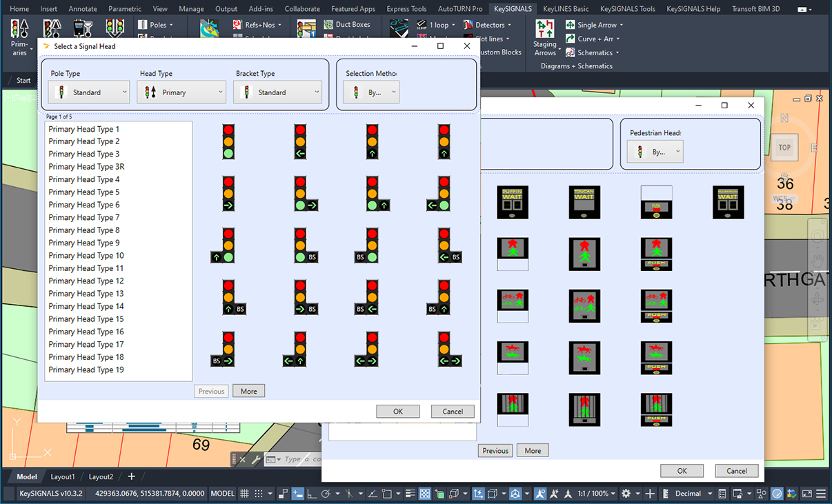This screenshot has width=832, height=504.
Task: Click the 1 loop detector tool
Action: 437,24
